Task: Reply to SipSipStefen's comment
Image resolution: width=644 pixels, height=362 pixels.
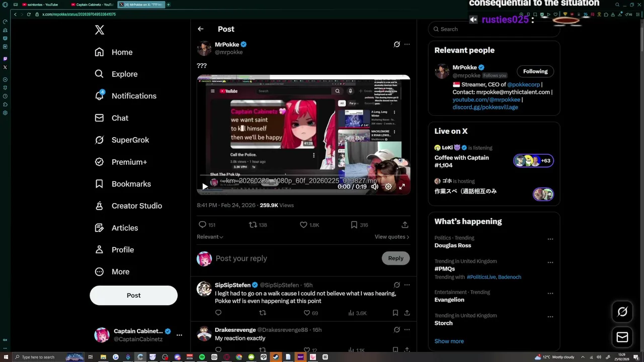Action: (218, 313)
